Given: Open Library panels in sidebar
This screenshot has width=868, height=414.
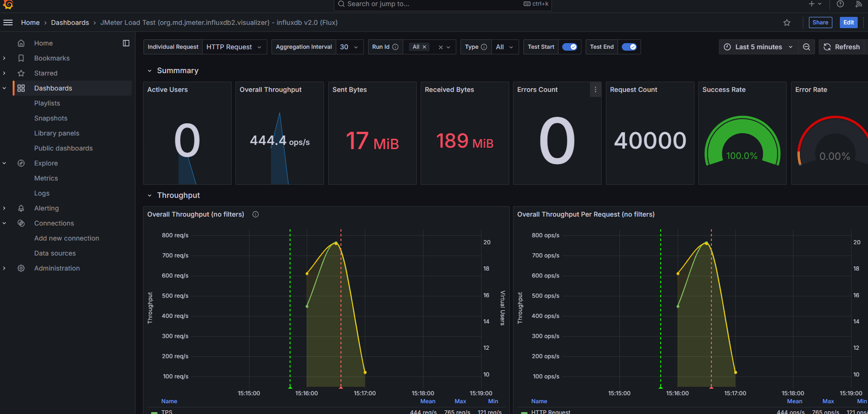Looking at the screenshot, I should (x=57, y=133).
